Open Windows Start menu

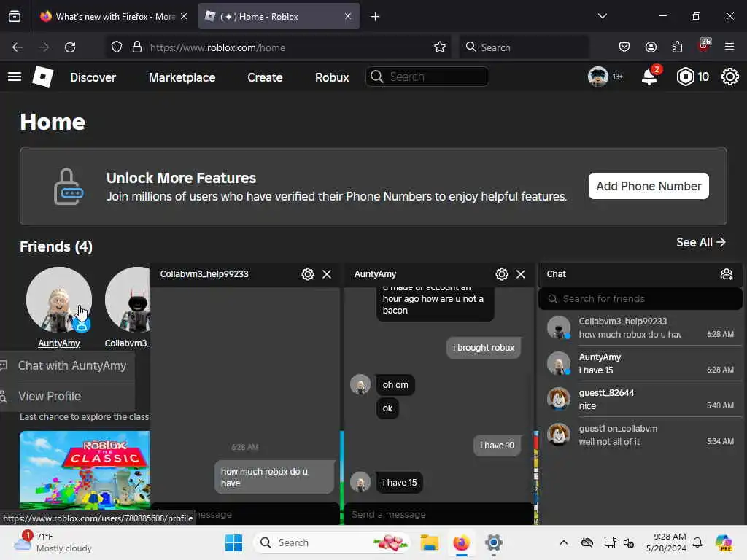click(233, 542)
